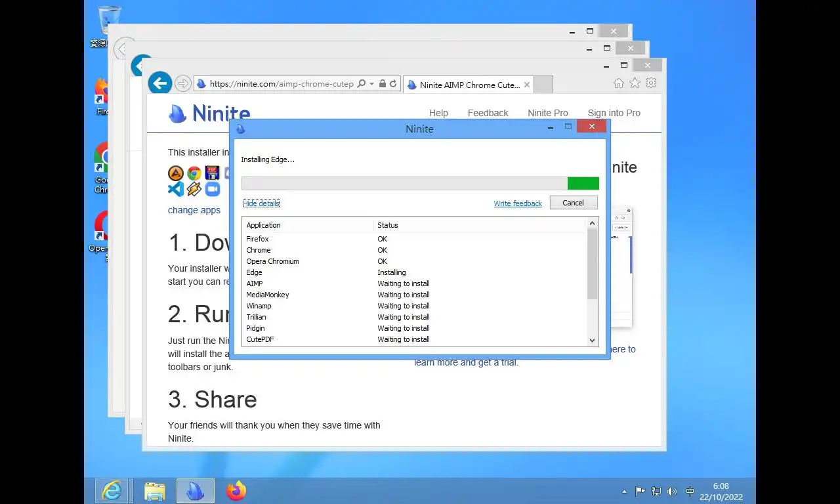Click the Firefox desktop shortcut
Screen dimensions: 840x504
click(100, 97)
